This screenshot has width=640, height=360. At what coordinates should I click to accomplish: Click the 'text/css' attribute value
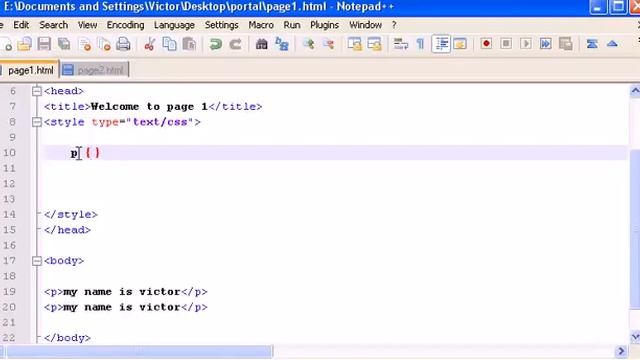click(x=160, y=122)
